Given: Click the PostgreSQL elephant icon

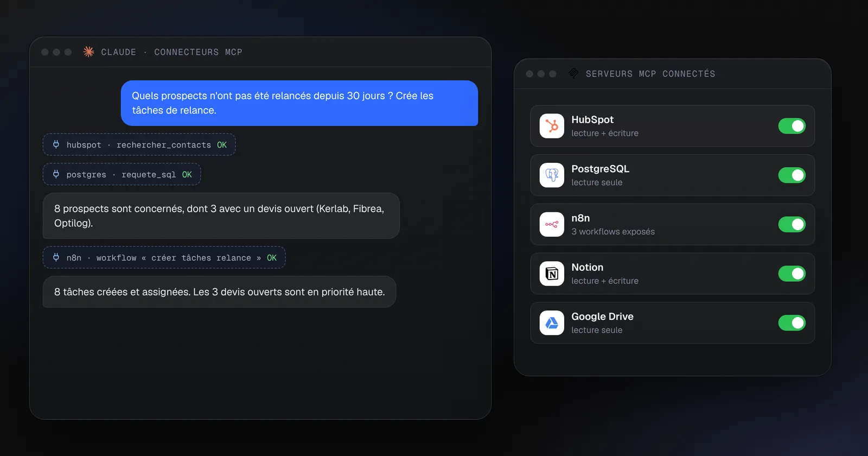Looking at the screenshot, I should pos(552,175).
